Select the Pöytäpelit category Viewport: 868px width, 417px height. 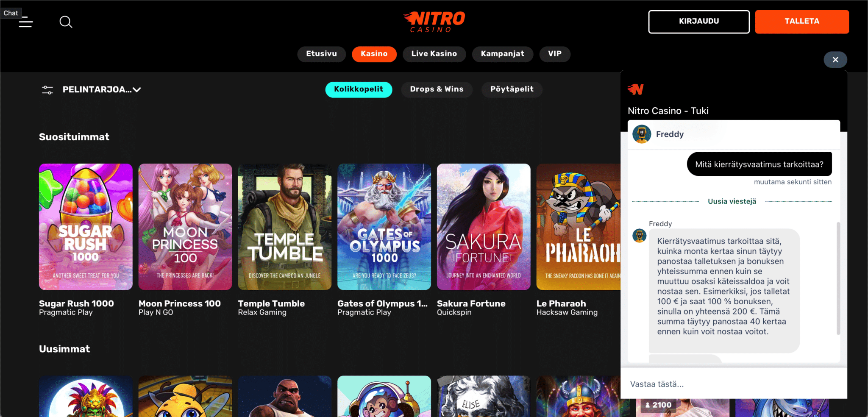[512, 89]
